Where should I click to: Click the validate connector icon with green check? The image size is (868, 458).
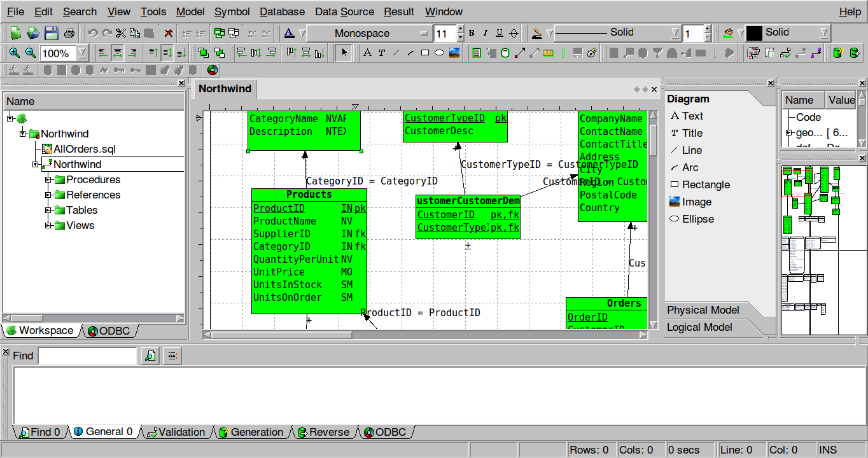click(785, 53)
